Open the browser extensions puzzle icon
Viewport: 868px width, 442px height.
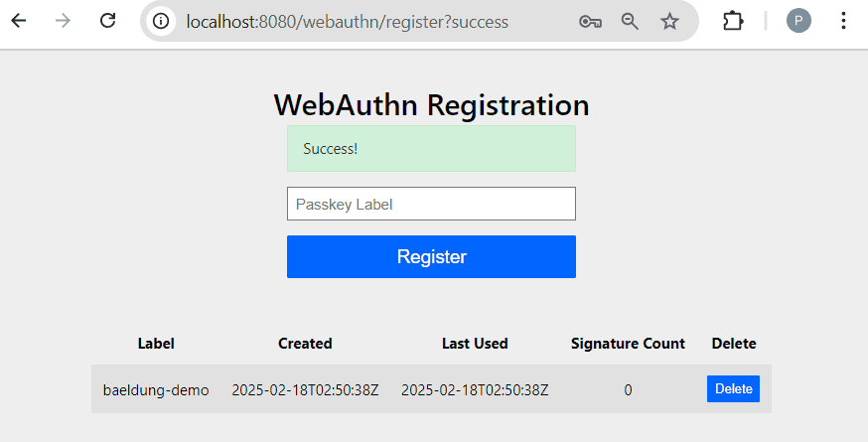click(x=733, y=21)
